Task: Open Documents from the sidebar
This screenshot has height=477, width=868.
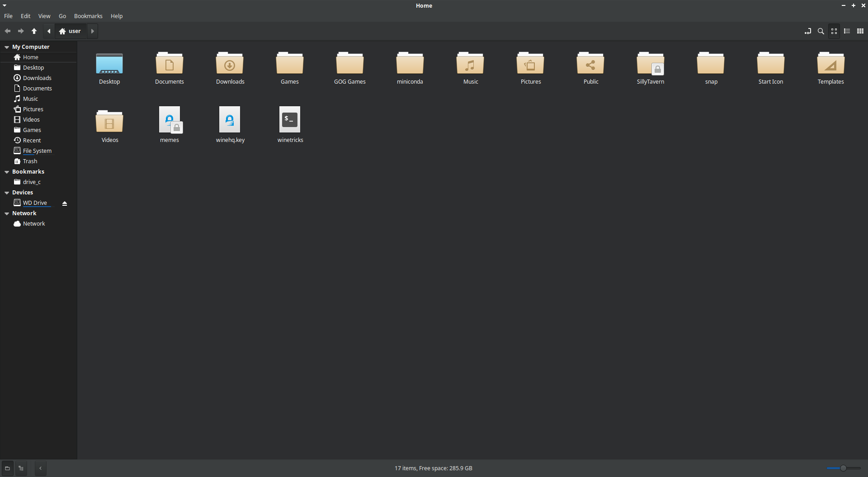Action: point(38,89)
